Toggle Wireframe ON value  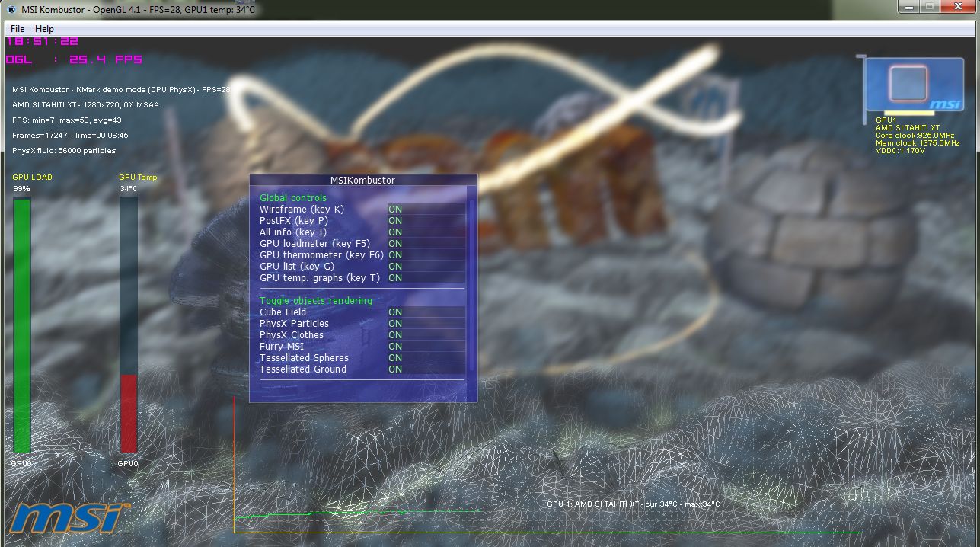(395, 210)
